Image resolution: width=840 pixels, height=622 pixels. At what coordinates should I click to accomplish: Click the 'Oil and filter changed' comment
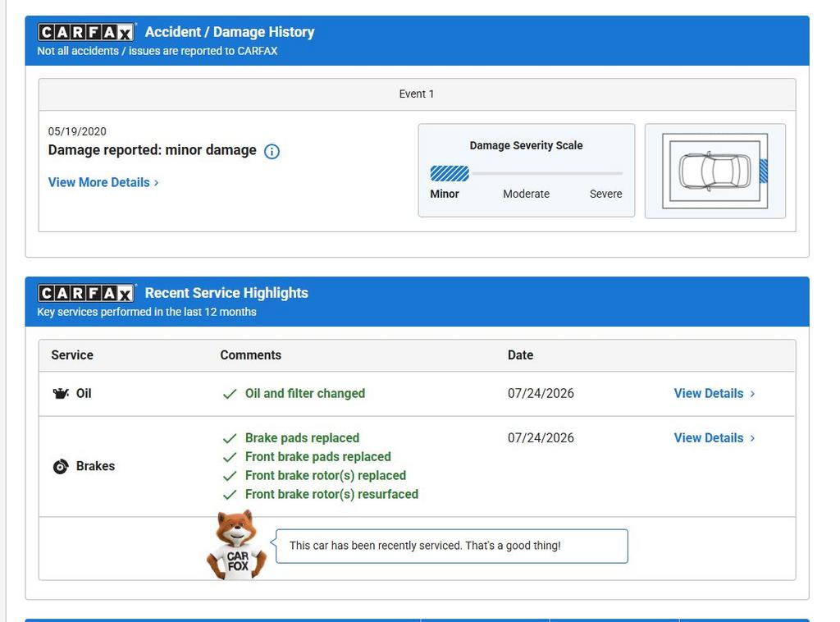point(305,394)
